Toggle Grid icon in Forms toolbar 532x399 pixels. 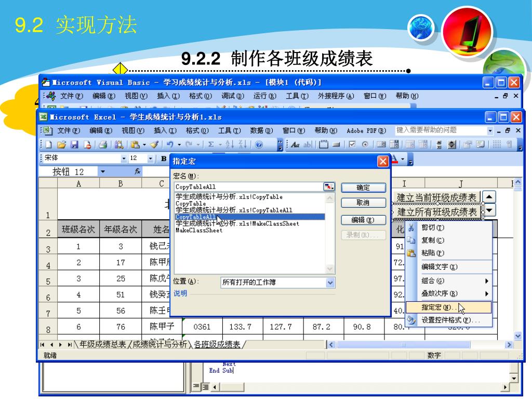pyautogui.click(x=497, y=145)
